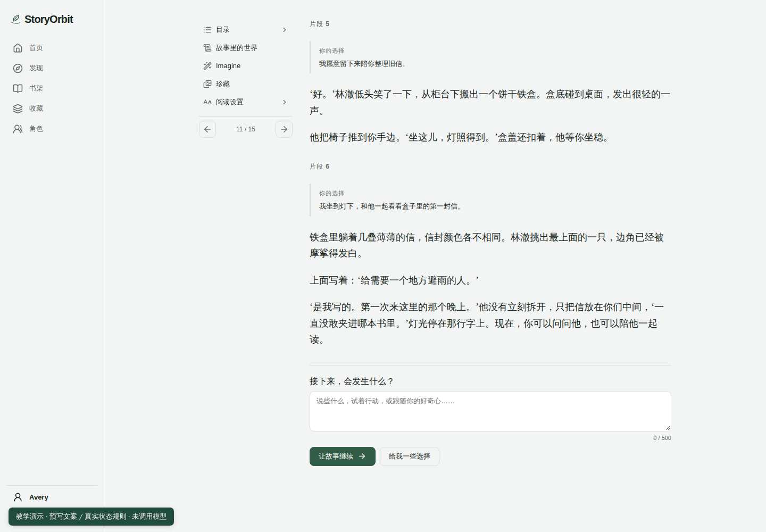The width and height of the screenshot is (766, 532).
Task: Click the StoryOrbit brand title
Action: point(49,19)
